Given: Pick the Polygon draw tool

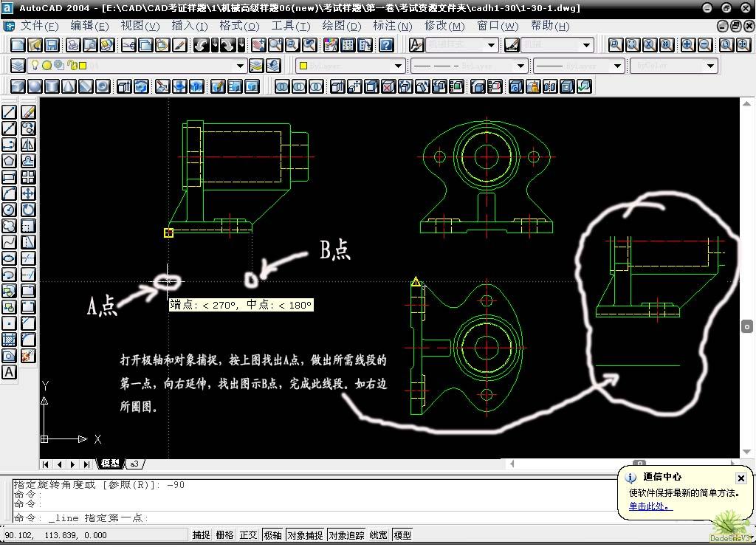Looking at the screenshot, I should pos(10,161).
